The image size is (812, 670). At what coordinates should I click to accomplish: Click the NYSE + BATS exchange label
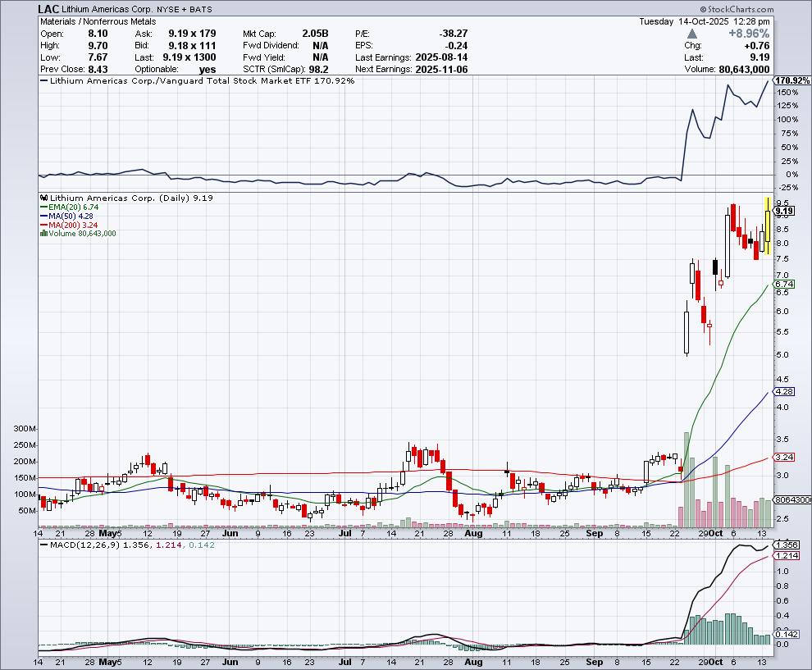tap(185, 9)
